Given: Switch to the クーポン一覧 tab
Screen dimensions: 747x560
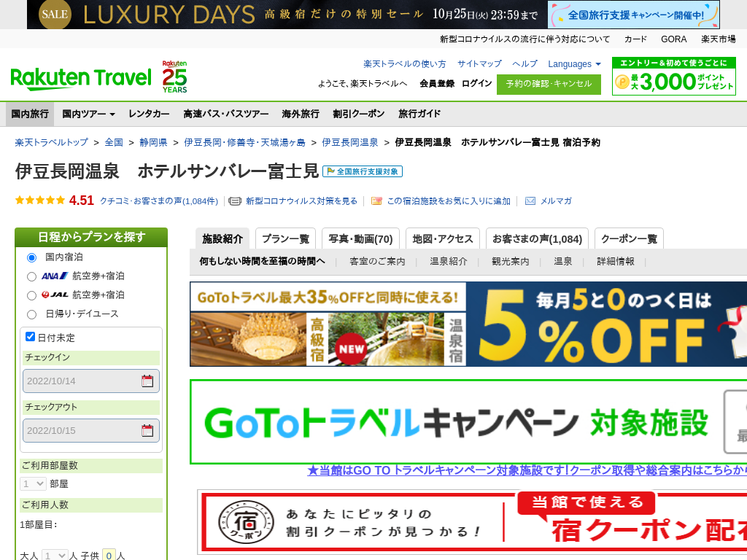Looking at the screenshot, I should click(629, 238).
